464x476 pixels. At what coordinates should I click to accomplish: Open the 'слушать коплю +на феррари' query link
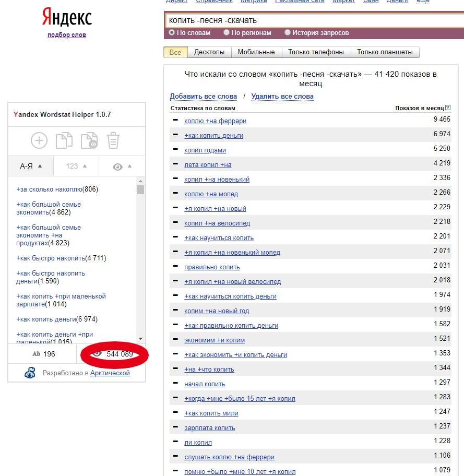click(x=229, y=457)
